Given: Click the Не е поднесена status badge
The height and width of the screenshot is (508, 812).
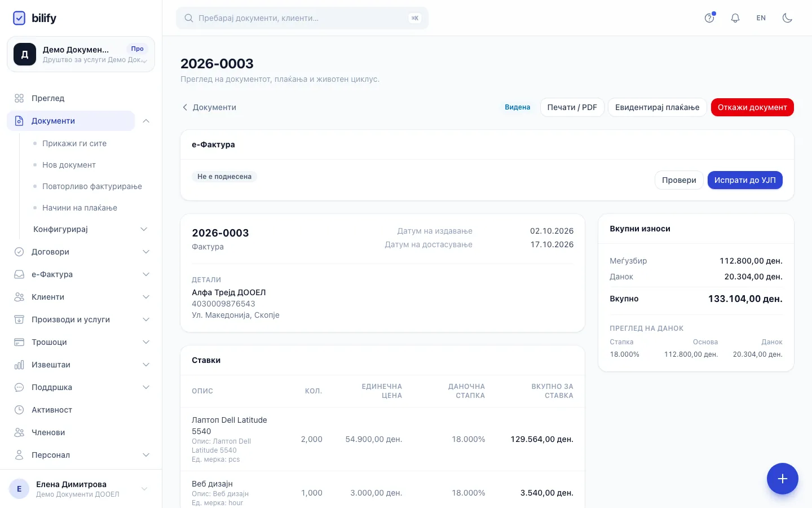Looking at the screenshot, I should (224, 177).
